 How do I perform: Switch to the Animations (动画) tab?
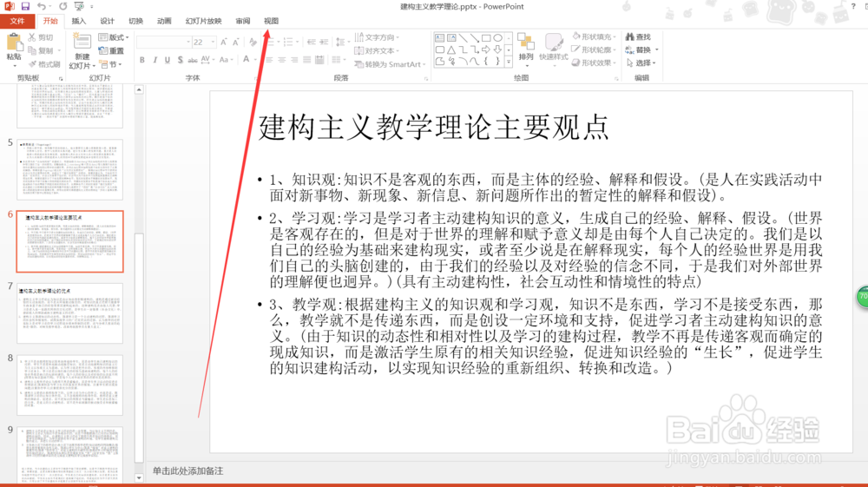(x=164, y=21)
